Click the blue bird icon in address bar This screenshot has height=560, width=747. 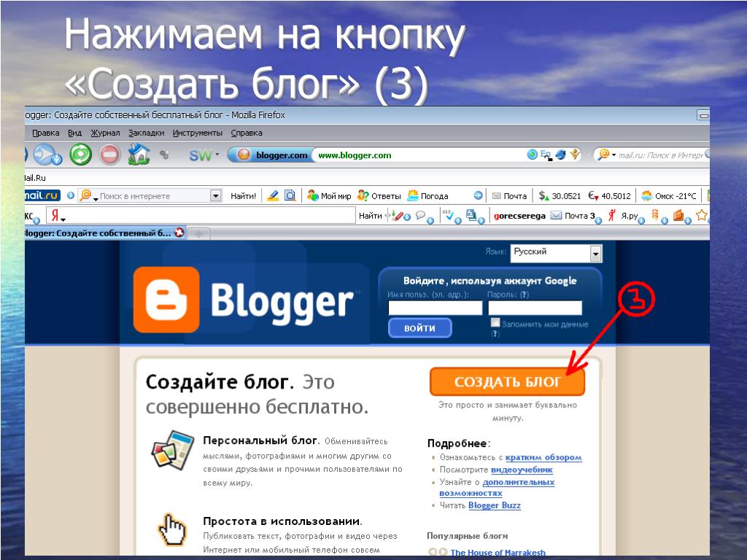pos(561,155)
